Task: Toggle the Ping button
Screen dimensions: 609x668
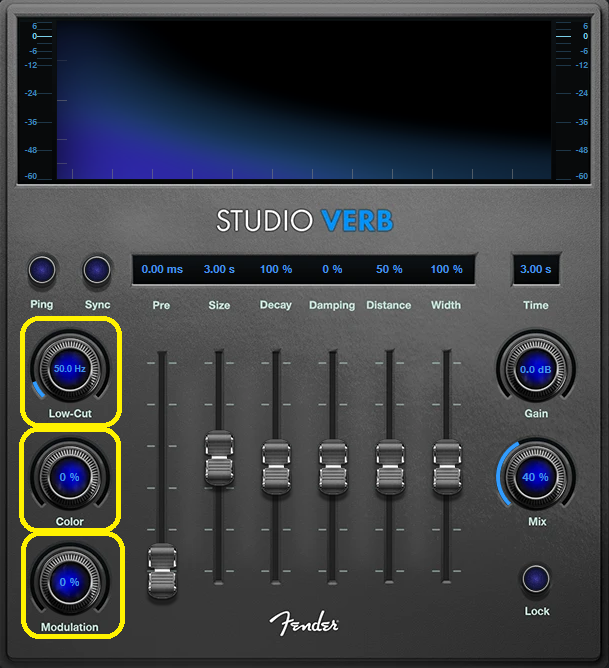Action: point(42,269)
